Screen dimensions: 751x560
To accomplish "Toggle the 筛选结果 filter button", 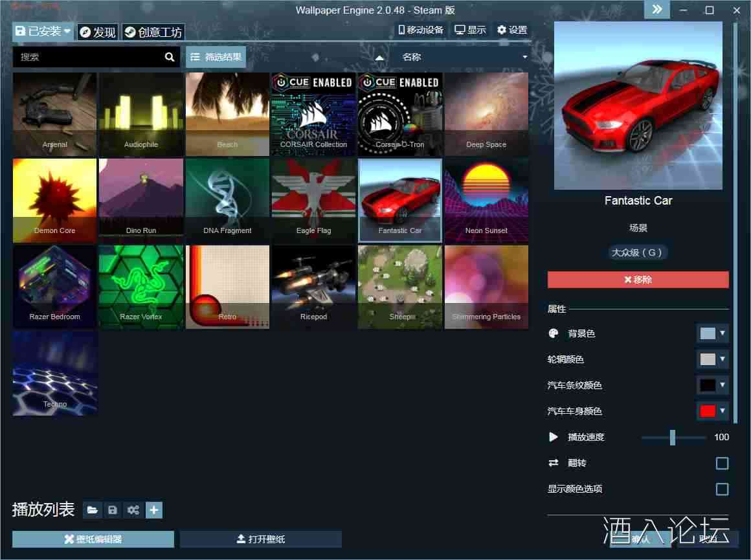I will 216,57.
